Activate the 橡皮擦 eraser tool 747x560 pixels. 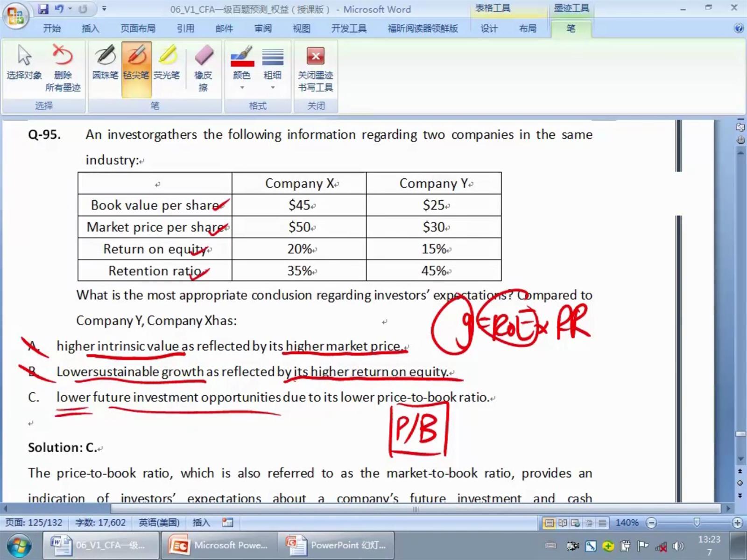[x=203, y=69]
